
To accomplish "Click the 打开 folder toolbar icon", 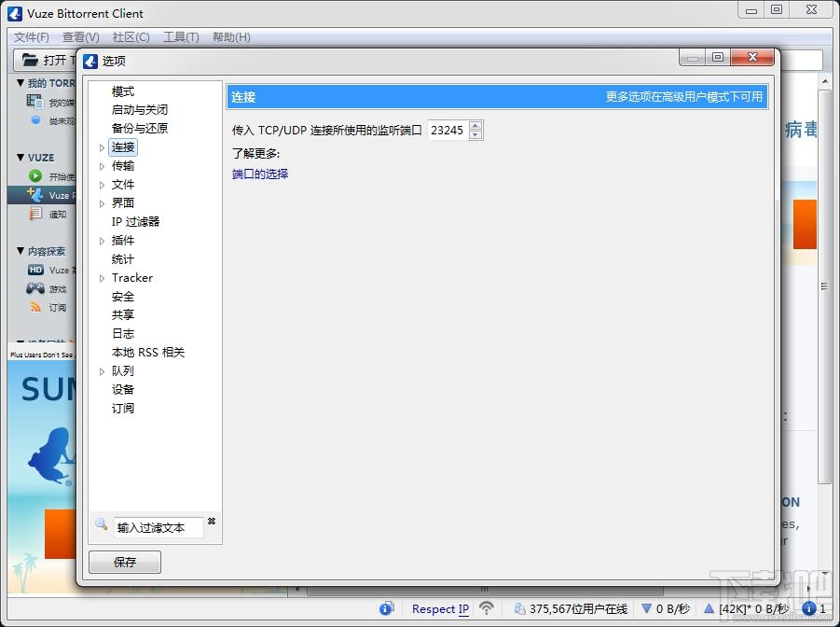I will point(30,60).
